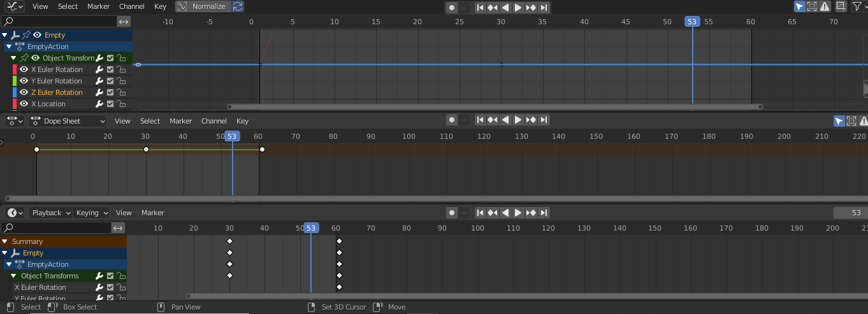Screen dimensions: 868x314
Task: Jump to end frame in Graph Editor
Action: (544, 8)
